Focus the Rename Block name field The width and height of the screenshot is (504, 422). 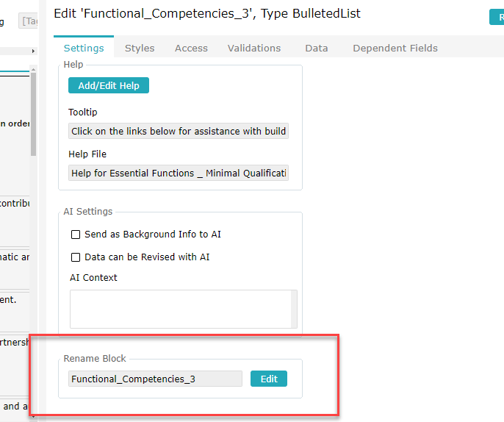point(155,379)
